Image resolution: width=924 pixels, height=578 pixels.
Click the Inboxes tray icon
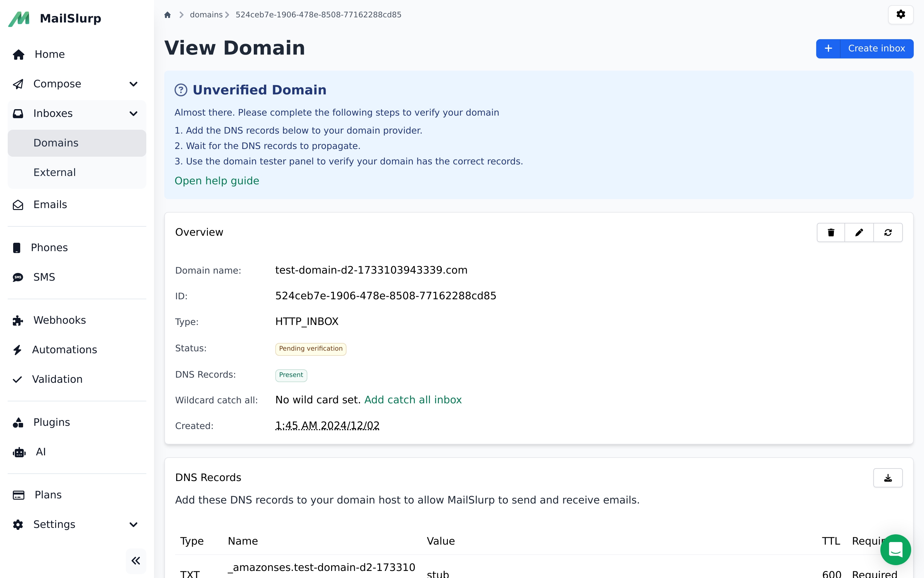point(18,114)
